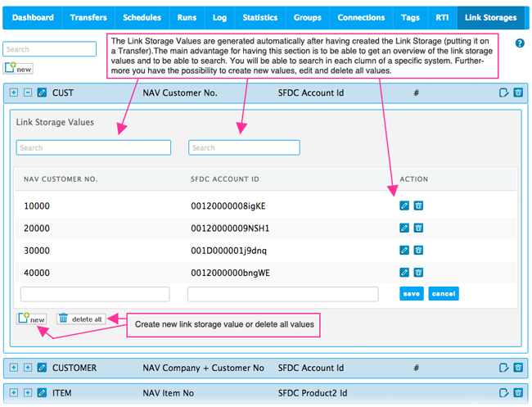Image resolution: width=532 pixels, height=407 pixels.
Task: Select the 30000 customer number cell
Action: (x=37, y=251)
